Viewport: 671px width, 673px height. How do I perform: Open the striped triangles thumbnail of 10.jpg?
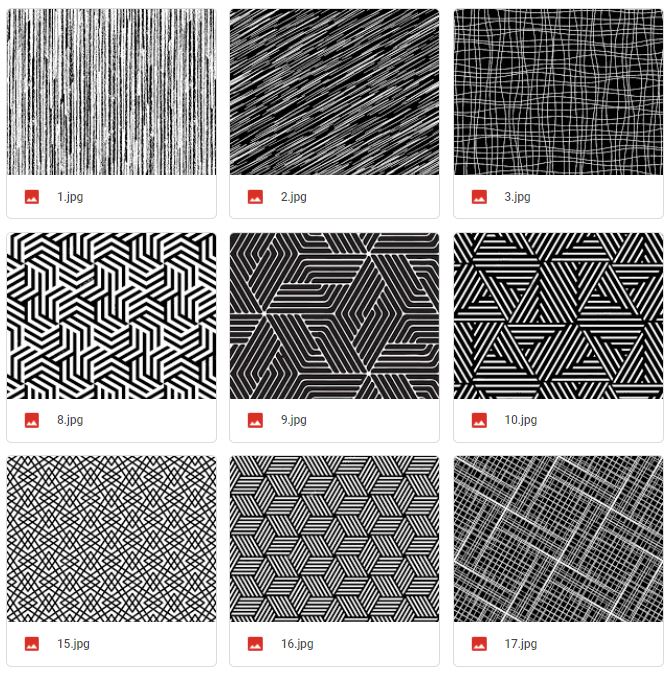coord(559,316)
